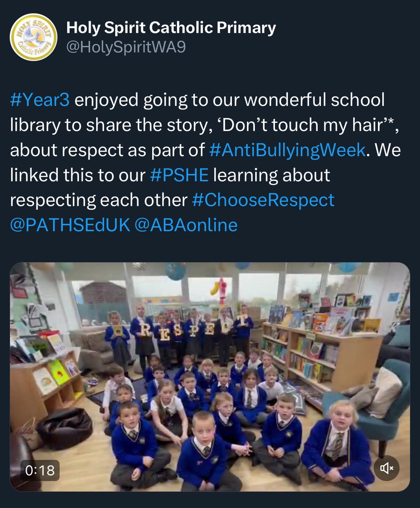Viewport: 420px width, 508px height.
Task: Unmute the video with the speaker icon
Action: (x=386, y=468)
